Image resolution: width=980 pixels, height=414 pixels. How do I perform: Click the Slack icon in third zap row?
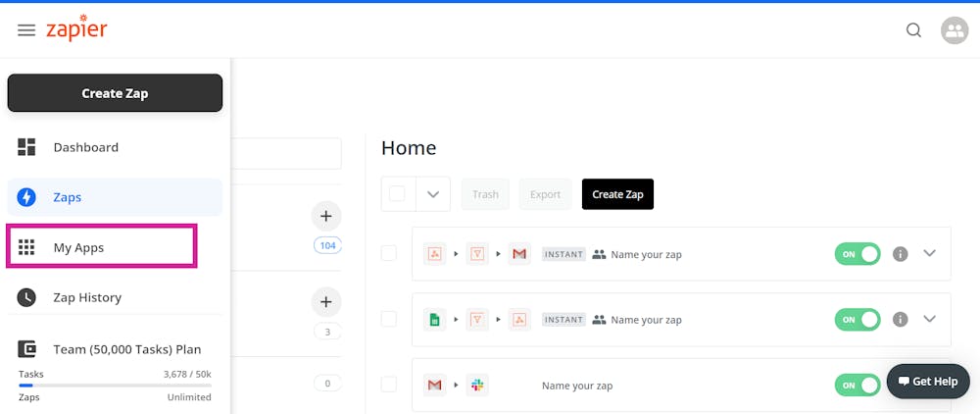click(x=477, y=386)
